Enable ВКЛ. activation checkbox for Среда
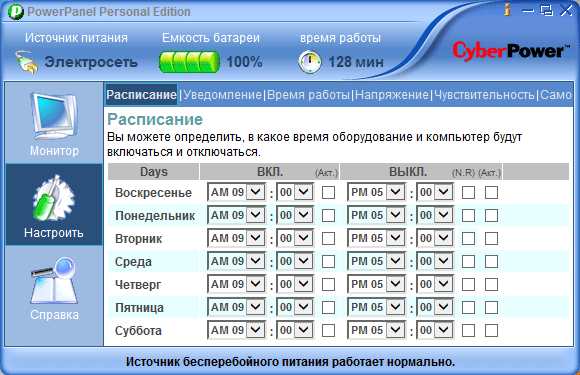Screen dimensions: 580x375 [328, 261]
